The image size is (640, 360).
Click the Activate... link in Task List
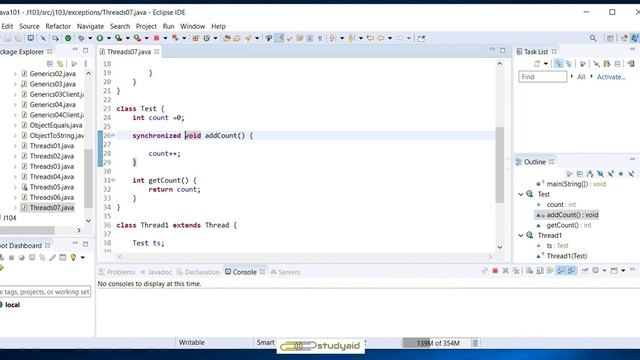point(611,77)
